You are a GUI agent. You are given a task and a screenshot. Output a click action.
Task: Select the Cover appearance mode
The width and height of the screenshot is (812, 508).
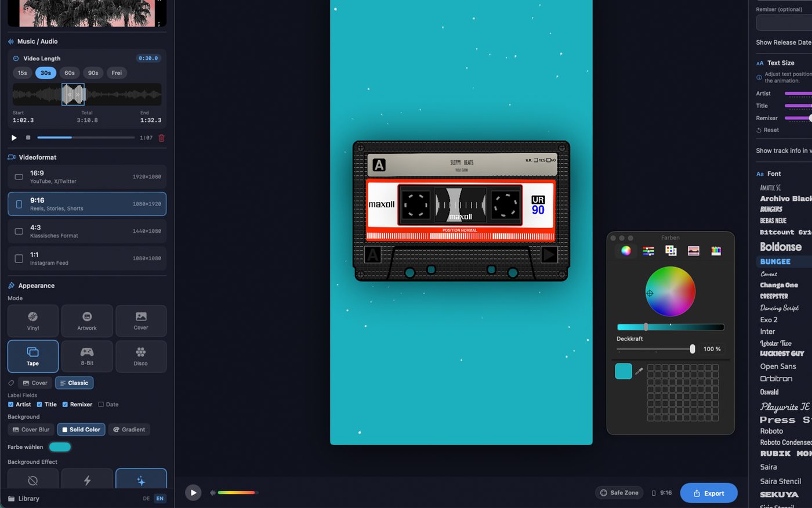point(140,320)
